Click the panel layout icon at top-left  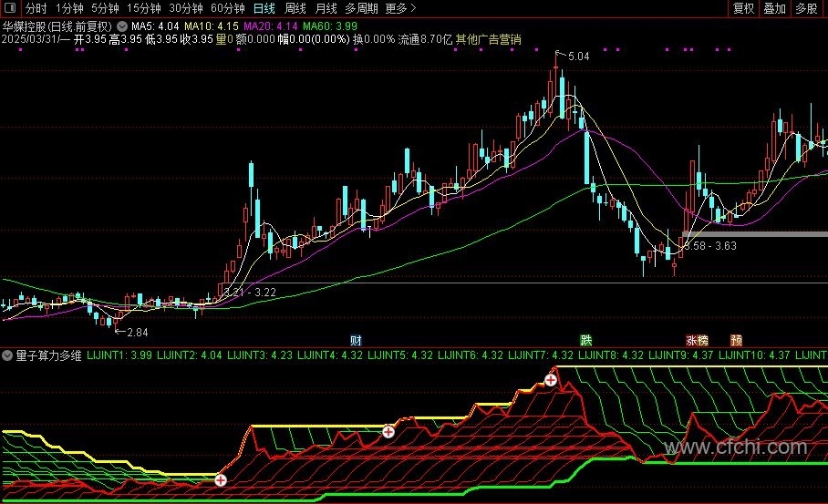(x=9, y=8)
